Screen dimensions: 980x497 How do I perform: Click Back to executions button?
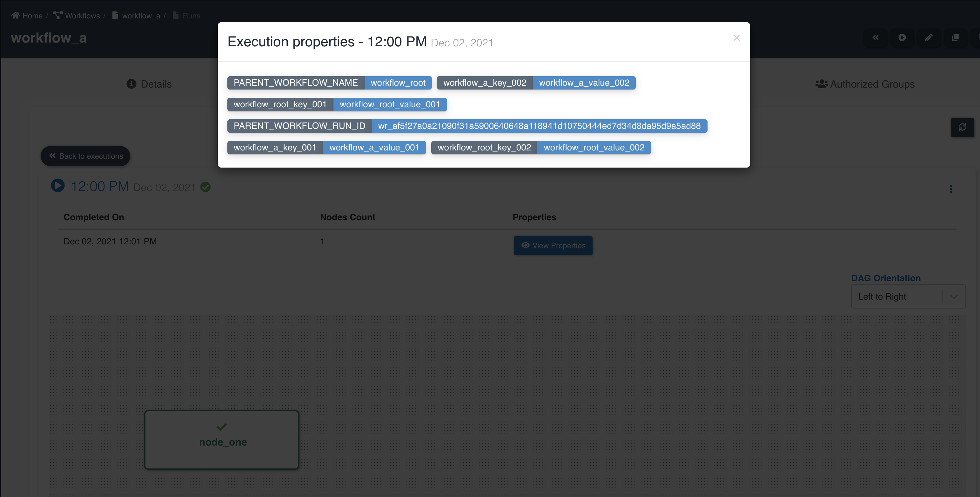coord(86,155)
